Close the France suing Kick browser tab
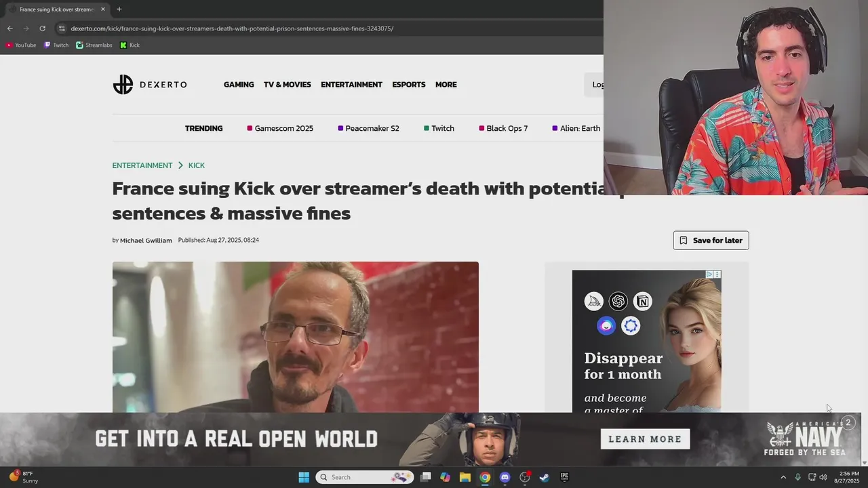This screenshot has width=868, height=488. point(103,9)
